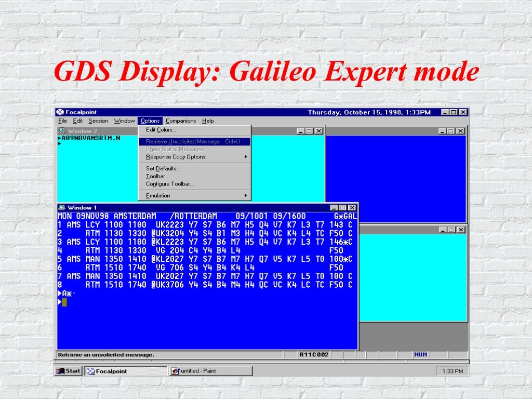The height and width of the screenshot is (399, 532).
Task: Close the Focalpoint application
Action: pos(463,112)
